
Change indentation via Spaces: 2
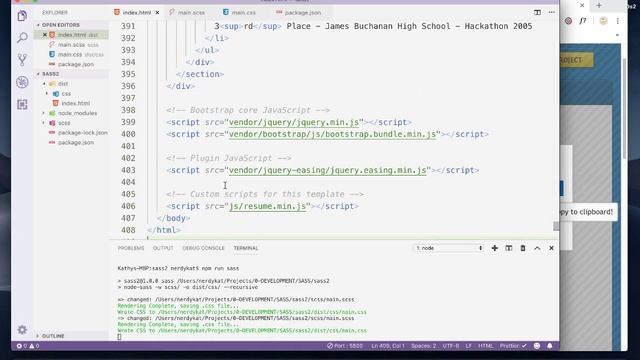click(x=423, y=346)
